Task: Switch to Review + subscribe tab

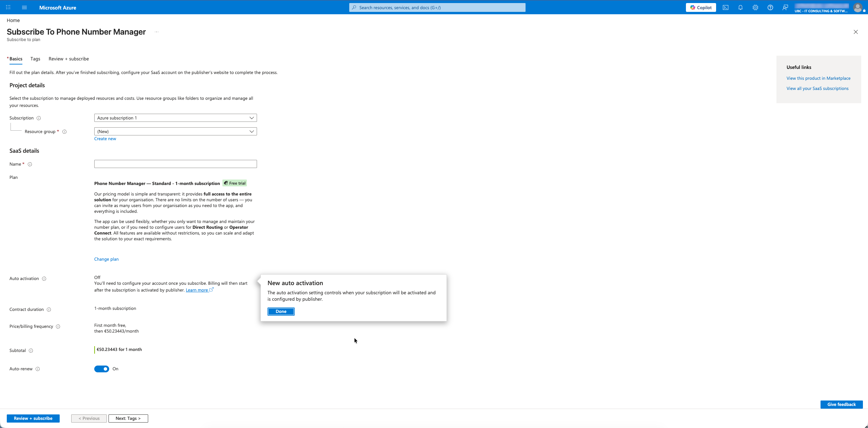Action: coord(69,59)
